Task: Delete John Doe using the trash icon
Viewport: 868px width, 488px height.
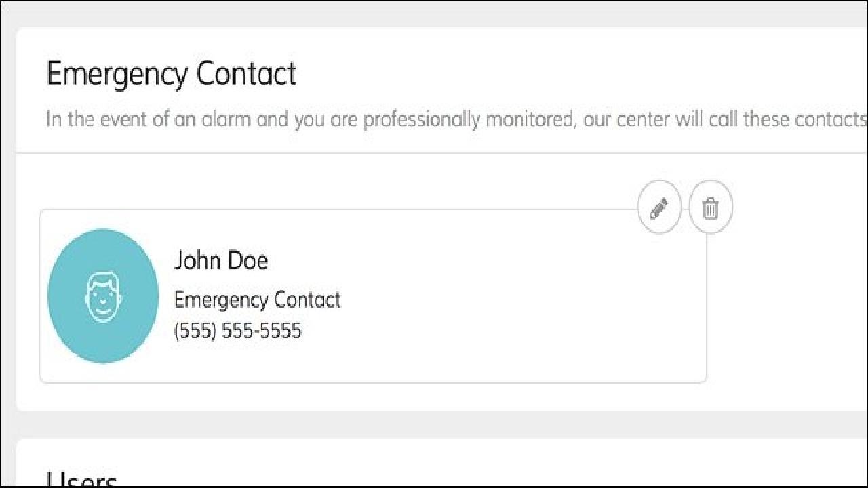Action: point(710,208)
